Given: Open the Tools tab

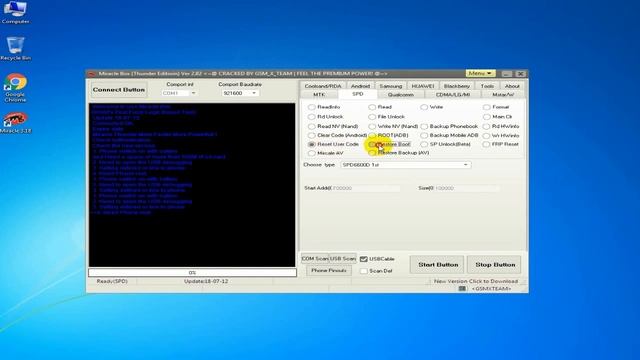Looking at the screenshot, I should 487,86.
